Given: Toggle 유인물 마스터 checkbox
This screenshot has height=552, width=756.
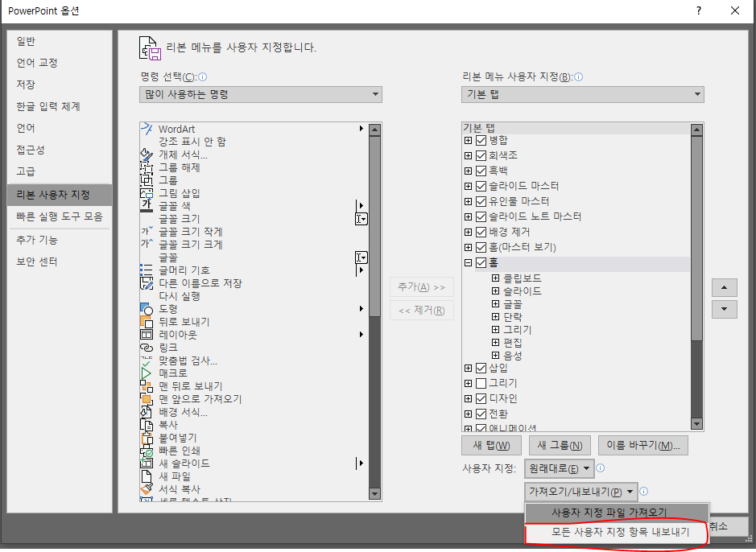Looking at the screenshot, I should (481, 201).
